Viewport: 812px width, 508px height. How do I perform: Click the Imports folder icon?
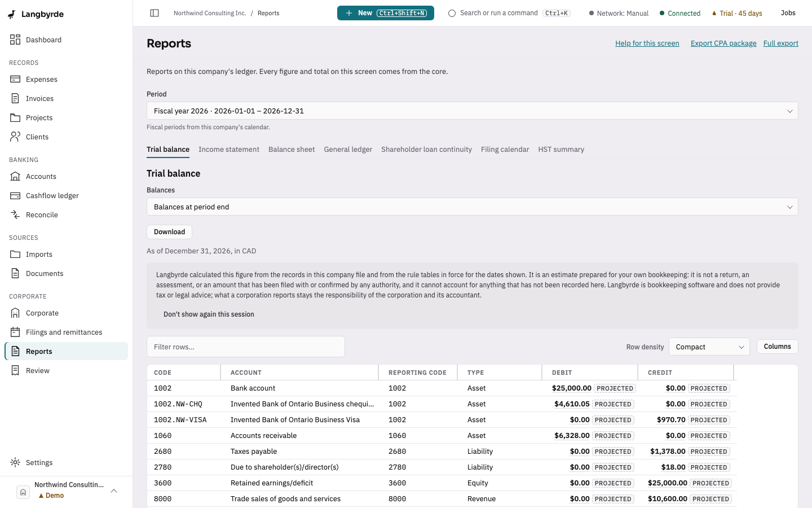point(15,254)
